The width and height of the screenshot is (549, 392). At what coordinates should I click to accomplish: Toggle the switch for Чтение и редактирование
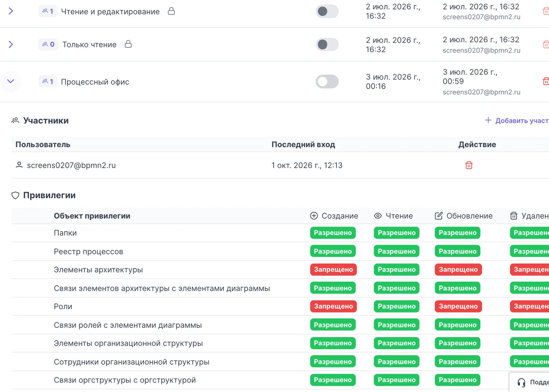(x=327, y=11)
